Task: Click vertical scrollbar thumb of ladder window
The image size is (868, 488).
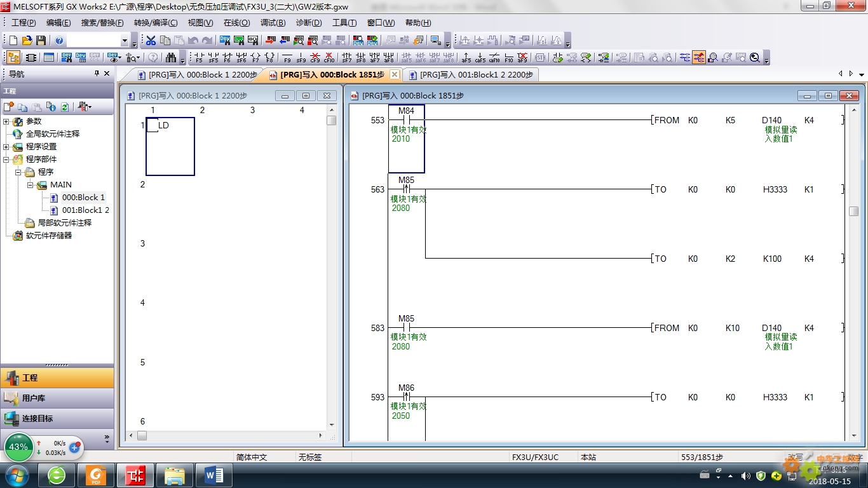Action: click(853, 211)
